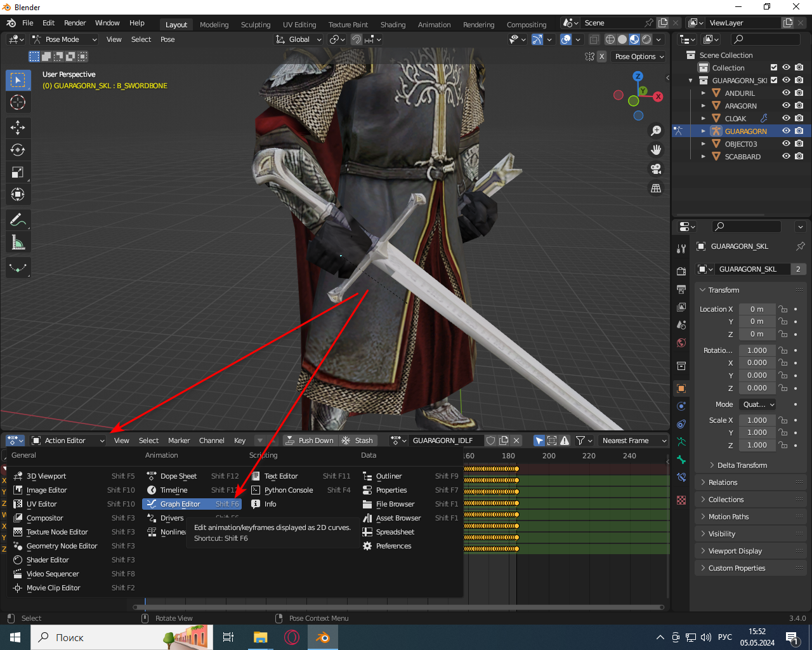Open the Pose Mode dropdown
This screenshot has width=812, height=650.
(x=65, y=39)
